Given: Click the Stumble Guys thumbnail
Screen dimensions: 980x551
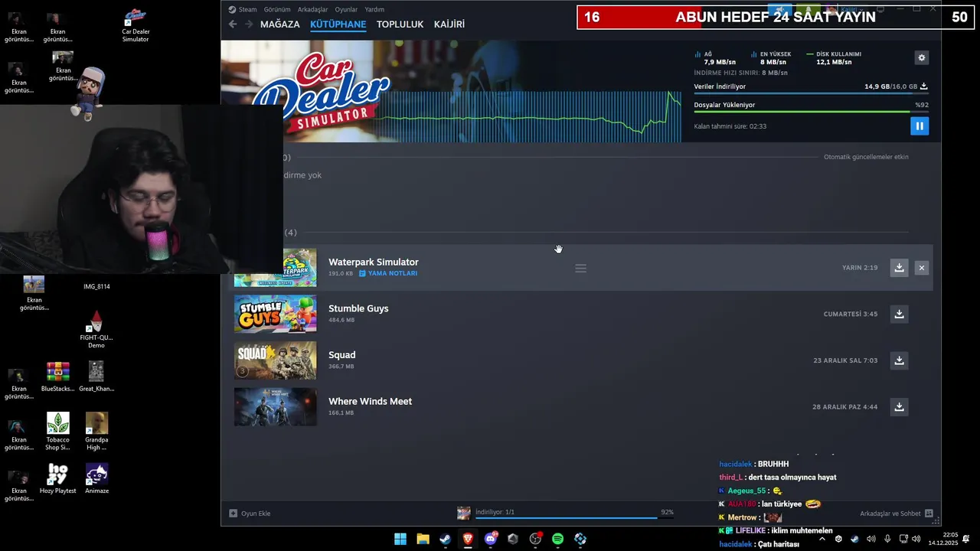Looking at the screenshot, I should coord(276,314).
